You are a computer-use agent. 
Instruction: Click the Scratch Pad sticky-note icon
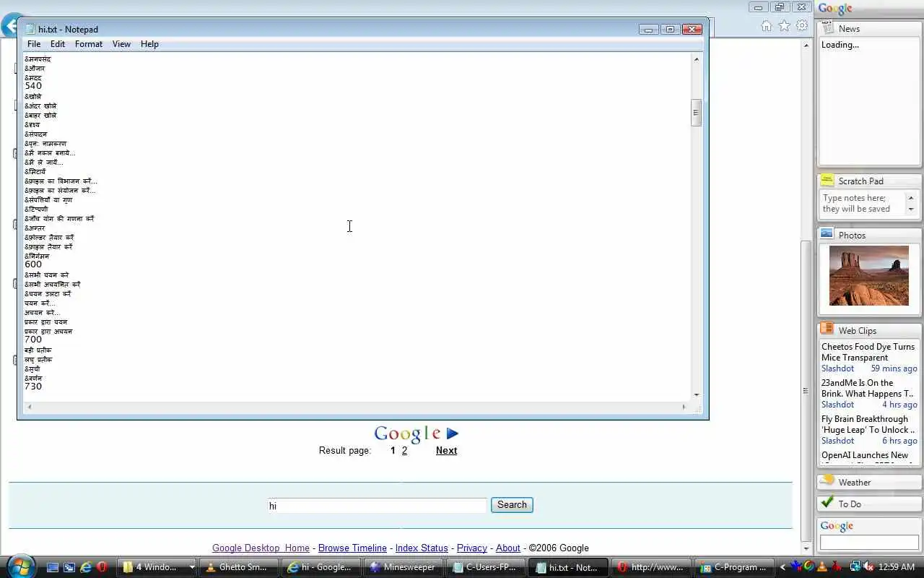point(827,181)
